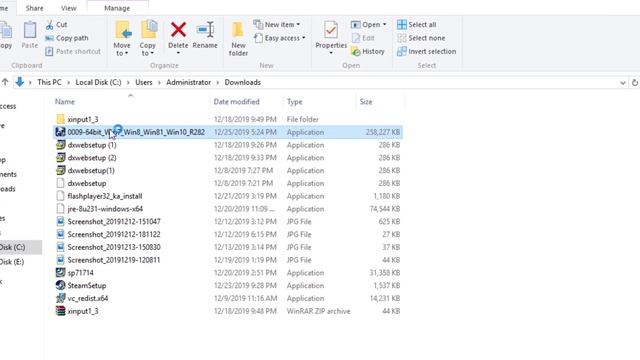Expand Delete dropdown arrow
Viewport: 640px width, 360px height.
[x=178, y=53]
